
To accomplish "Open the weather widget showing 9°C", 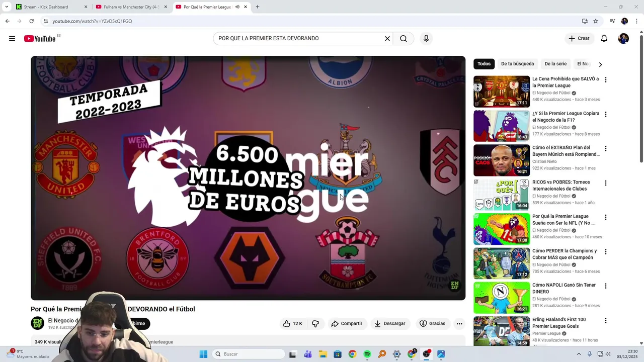I will pos(28,354).
